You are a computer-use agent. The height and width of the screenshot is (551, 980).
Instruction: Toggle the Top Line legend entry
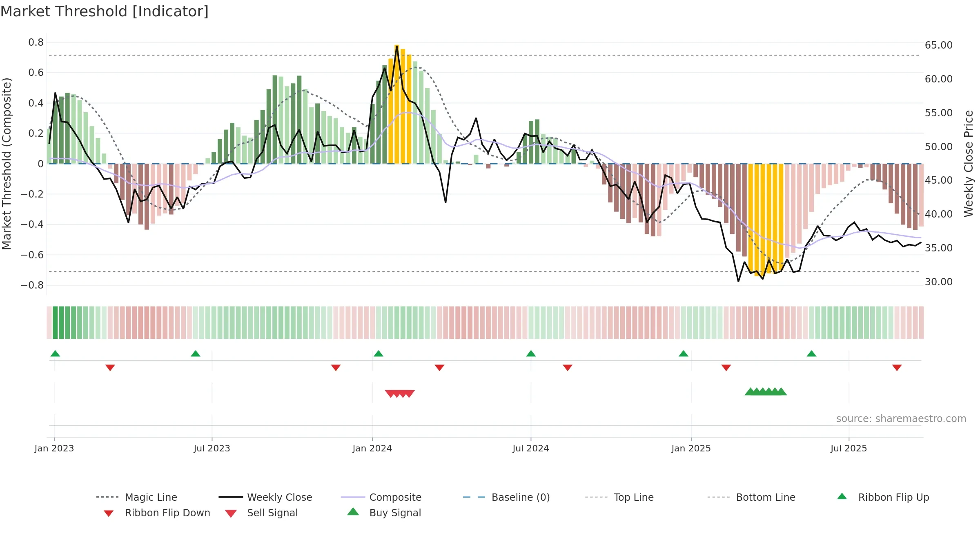click(619, 497)
